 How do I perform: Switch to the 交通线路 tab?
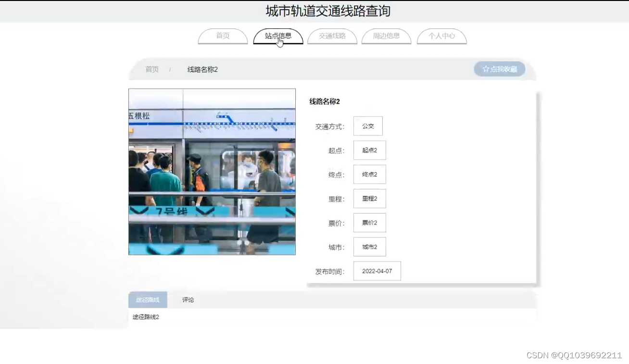point(332,36)
